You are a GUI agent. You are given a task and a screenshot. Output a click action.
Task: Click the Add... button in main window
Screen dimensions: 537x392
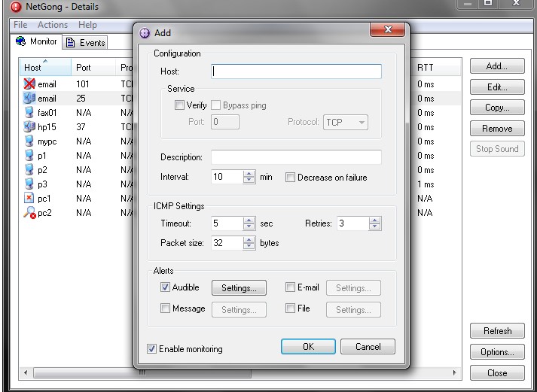497,66
